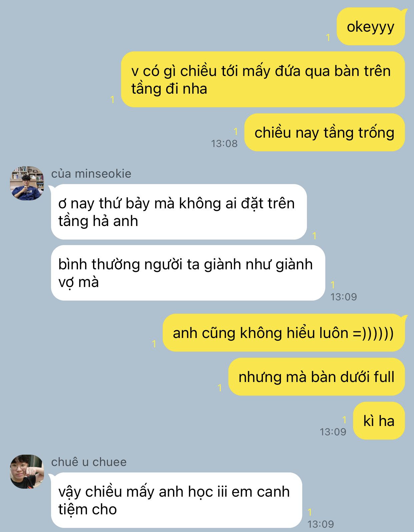This screenshot has width=414, height=532.
Task: Tap the 13:08 timestamp
Action: [x=224, y=144]
